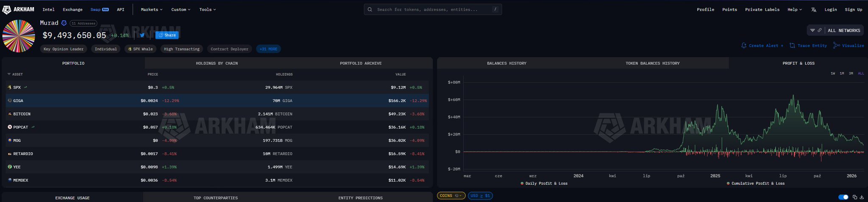Open Murad's Twitter profile icon
The image size is (868, 202).
142,35
